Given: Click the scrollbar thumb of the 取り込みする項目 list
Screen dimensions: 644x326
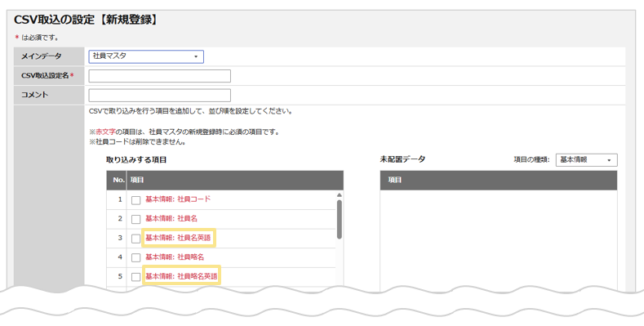Looking at the screenshot, I should (340, 219).
